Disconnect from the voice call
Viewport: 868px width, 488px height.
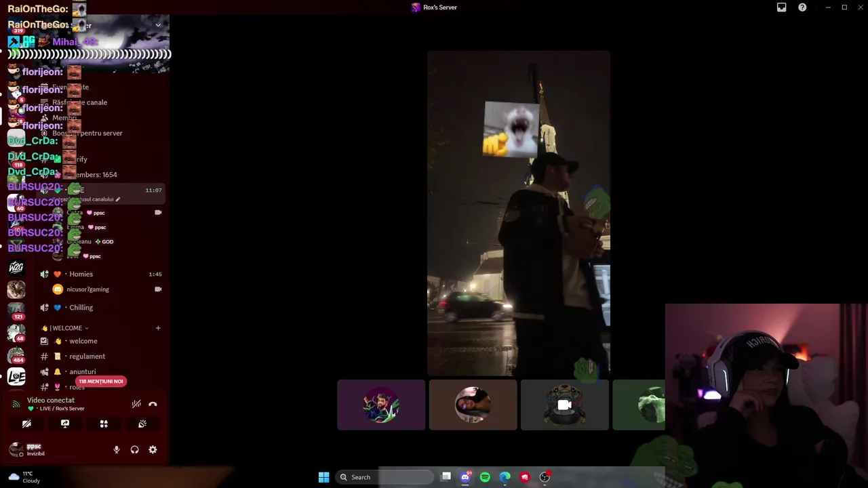153,404
